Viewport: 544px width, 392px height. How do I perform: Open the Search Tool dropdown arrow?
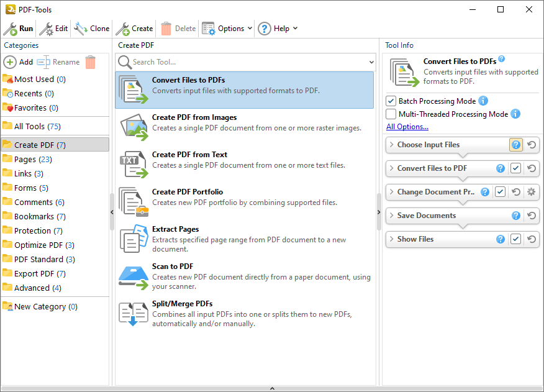click(371, 62)
